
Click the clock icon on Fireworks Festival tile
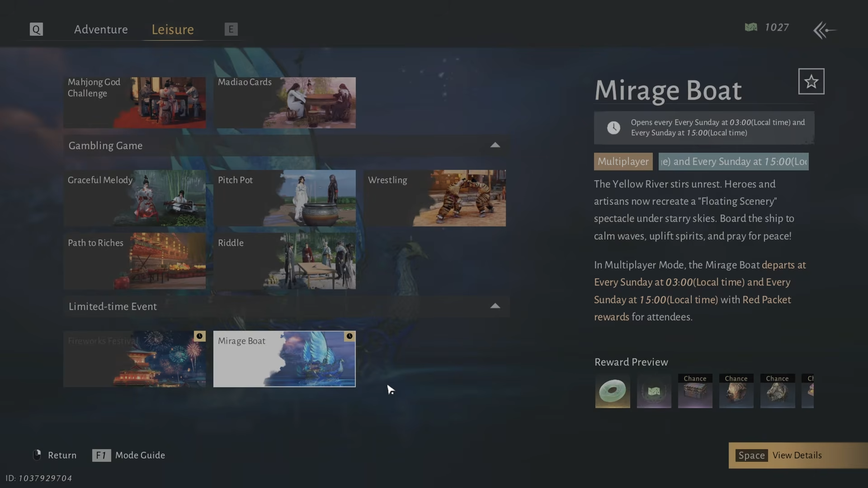point(199,336)
